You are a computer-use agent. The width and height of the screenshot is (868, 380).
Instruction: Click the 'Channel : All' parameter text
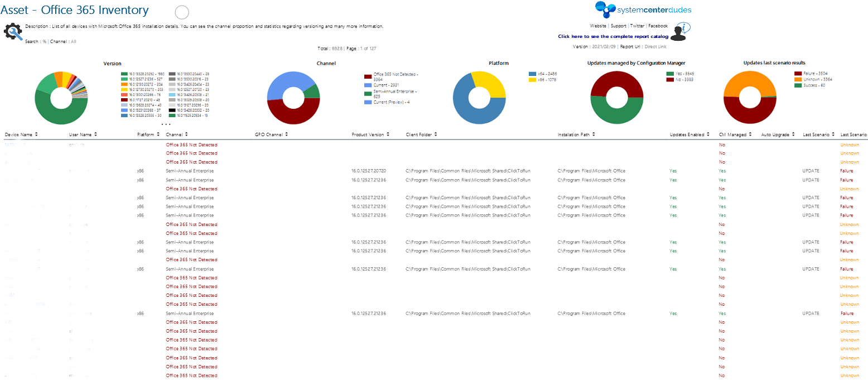click(63, 41)
